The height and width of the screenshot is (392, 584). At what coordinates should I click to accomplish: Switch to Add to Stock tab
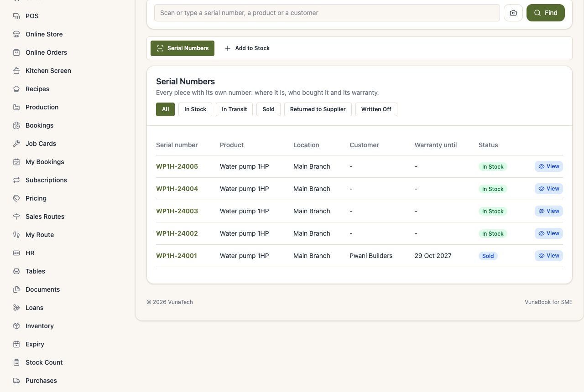pos(247,48)
